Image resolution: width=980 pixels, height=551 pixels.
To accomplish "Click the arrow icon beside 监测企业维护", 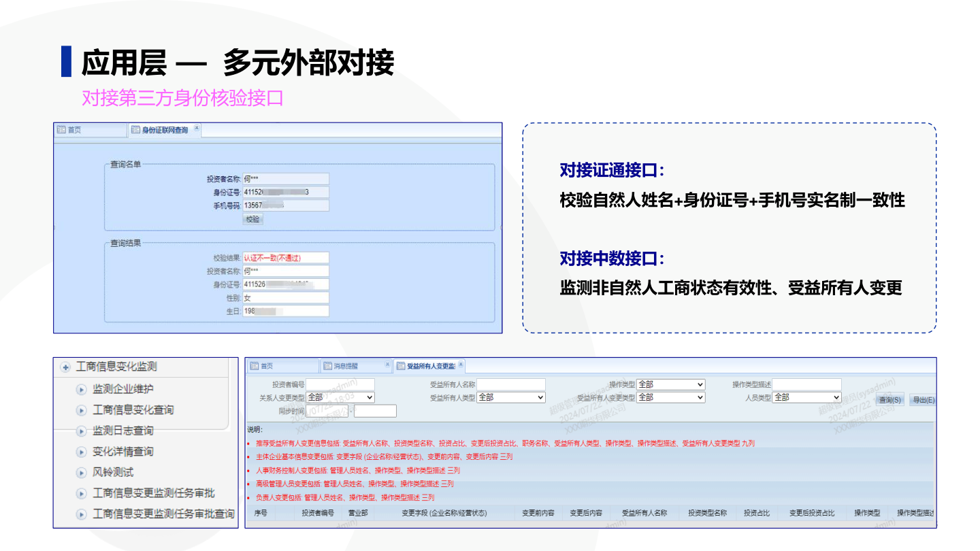I will 82,390.
